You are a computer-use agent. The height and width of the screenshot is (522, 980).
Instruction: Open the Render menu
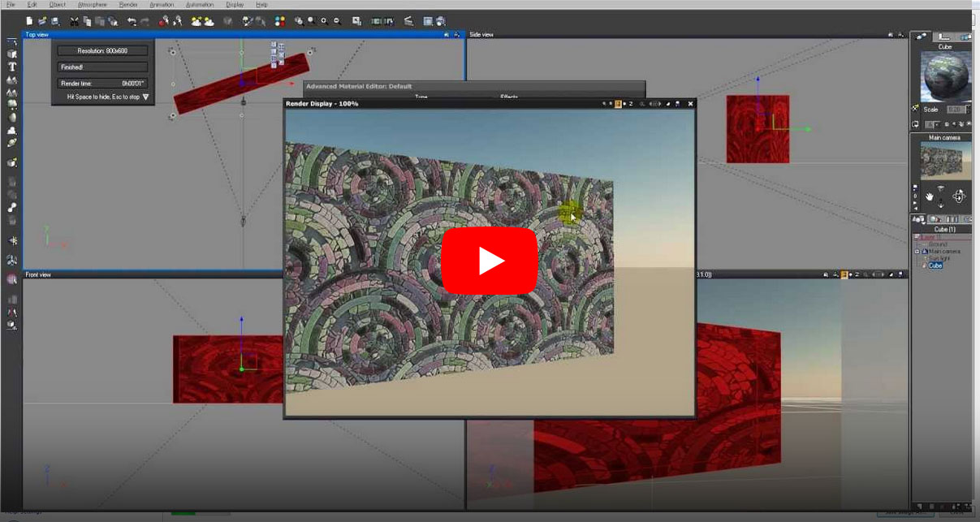pos(128,5)
